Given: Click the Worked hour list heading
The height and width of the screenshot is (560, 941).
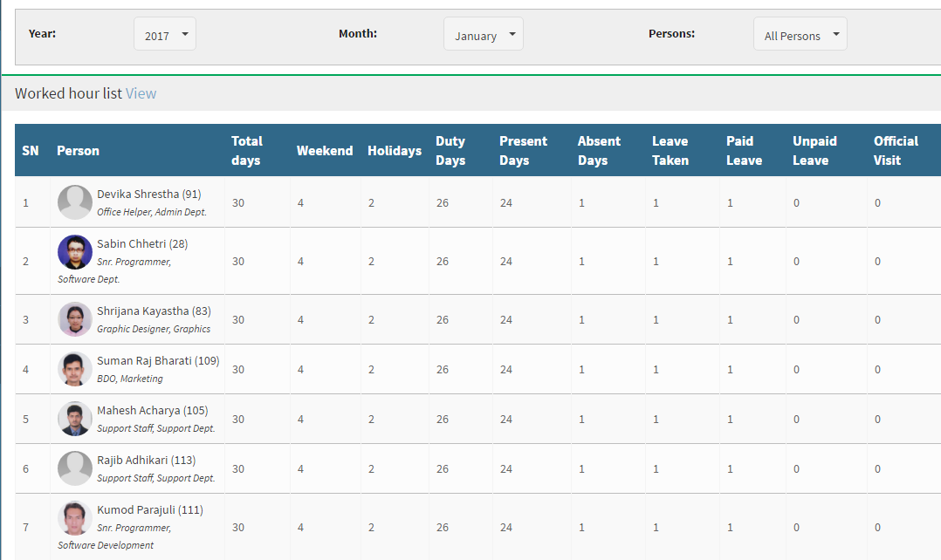Looking at the screenshot, I should tap(68, 93).
